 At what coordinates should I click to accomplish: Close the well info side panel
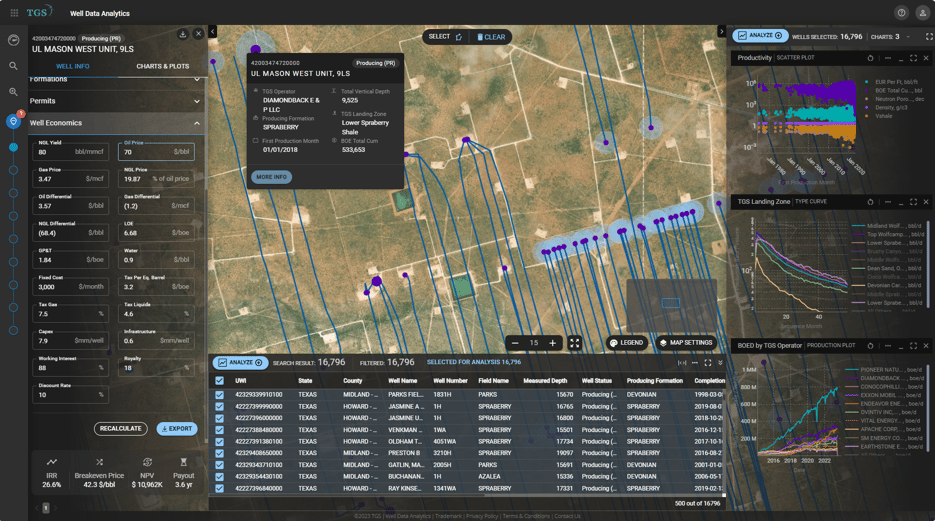[199, 34]
